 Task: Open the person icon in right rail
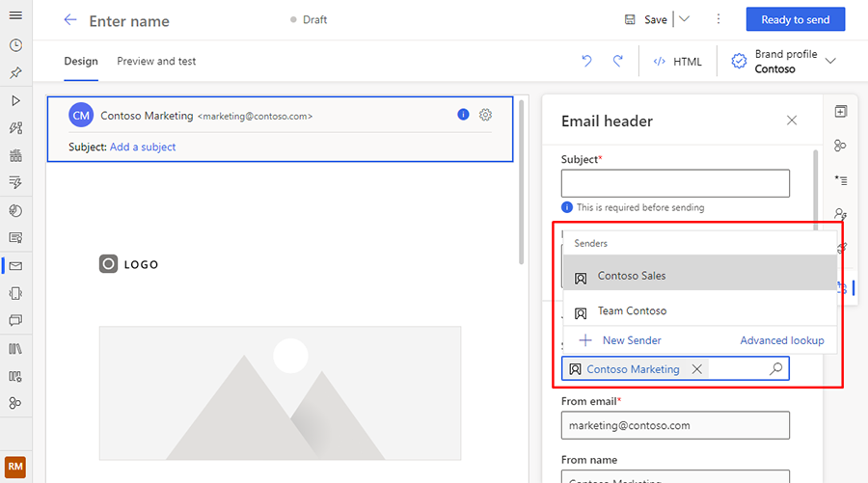pyautogui.click(x=840, y=214)
